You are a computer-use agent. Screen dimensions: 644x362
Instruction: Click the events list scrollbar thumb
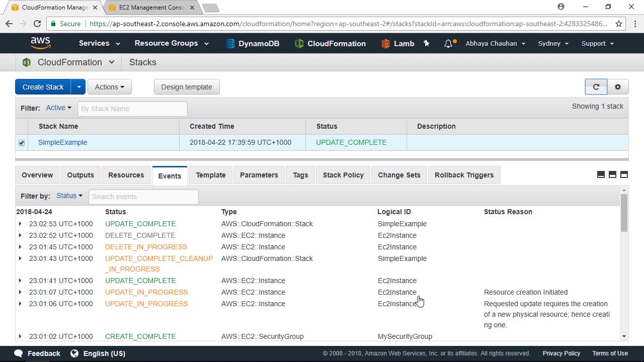pyautogui.click(x=624, y=213)
